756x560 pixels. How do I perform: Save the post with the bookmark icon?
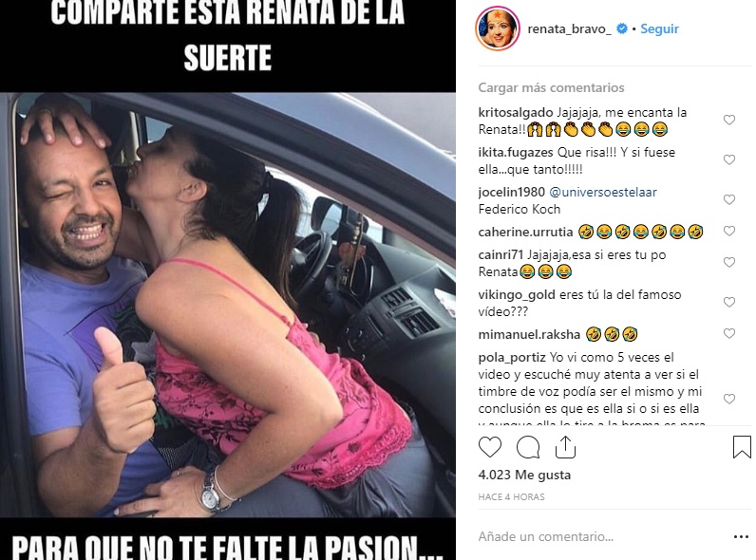pyautogui.click(x=742, y=446)
